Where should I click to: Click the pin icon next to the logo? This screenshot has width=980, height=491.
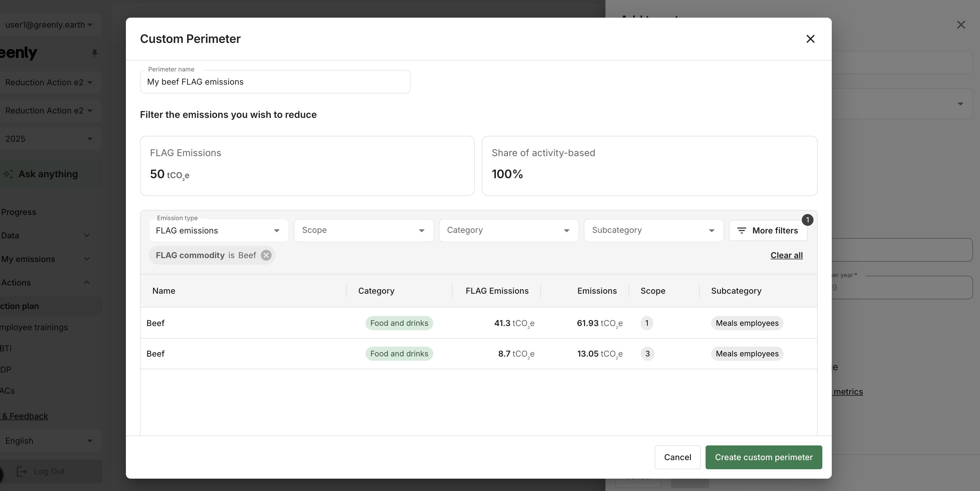(95, 53)
